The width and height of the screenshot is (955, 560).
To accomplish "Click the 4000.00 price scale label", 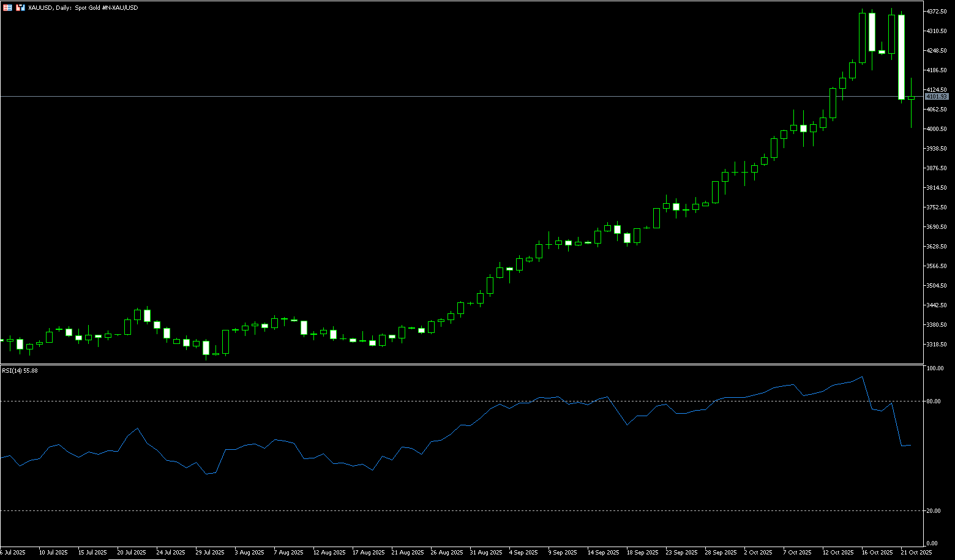I will pyautogui.click(x=937, y=129).
